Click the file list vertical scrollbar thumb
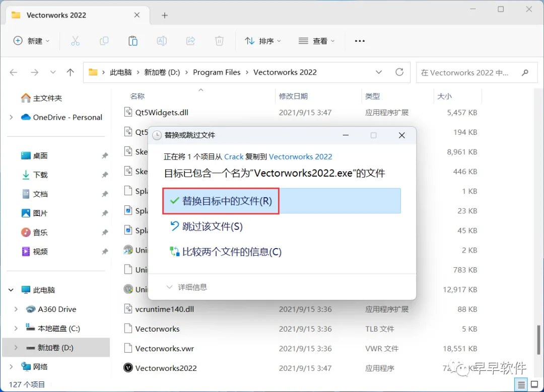Viewport: 544px width, 392px height. [x=538, y=340]
